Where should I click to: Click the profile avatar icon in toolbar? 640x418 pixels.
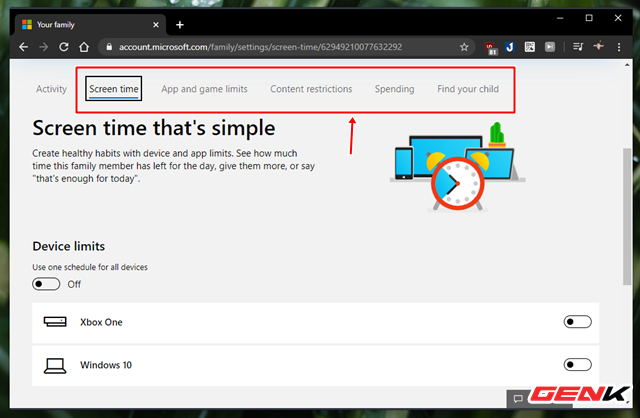[598, 46]
